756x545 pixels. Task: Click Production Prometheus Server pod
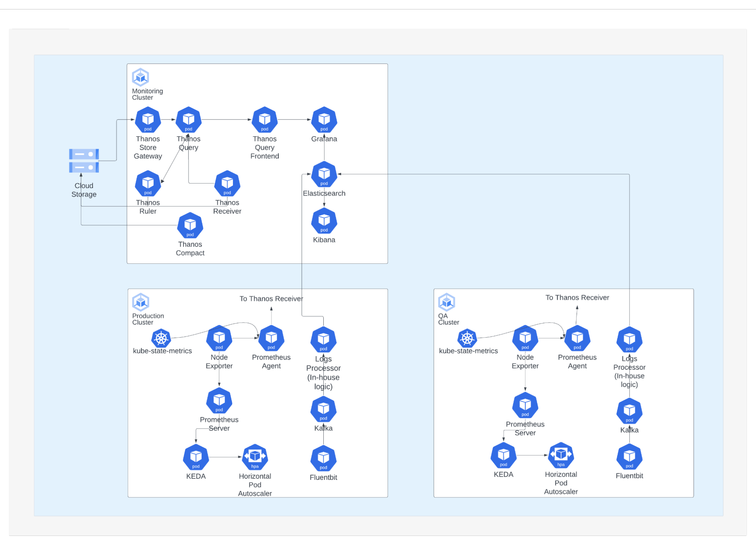(x=219, y=400)
